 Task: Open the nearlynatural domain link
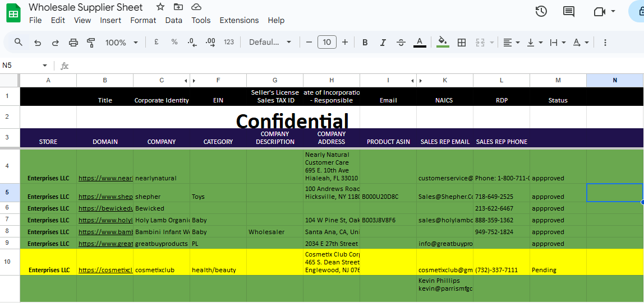pos(105,178)
